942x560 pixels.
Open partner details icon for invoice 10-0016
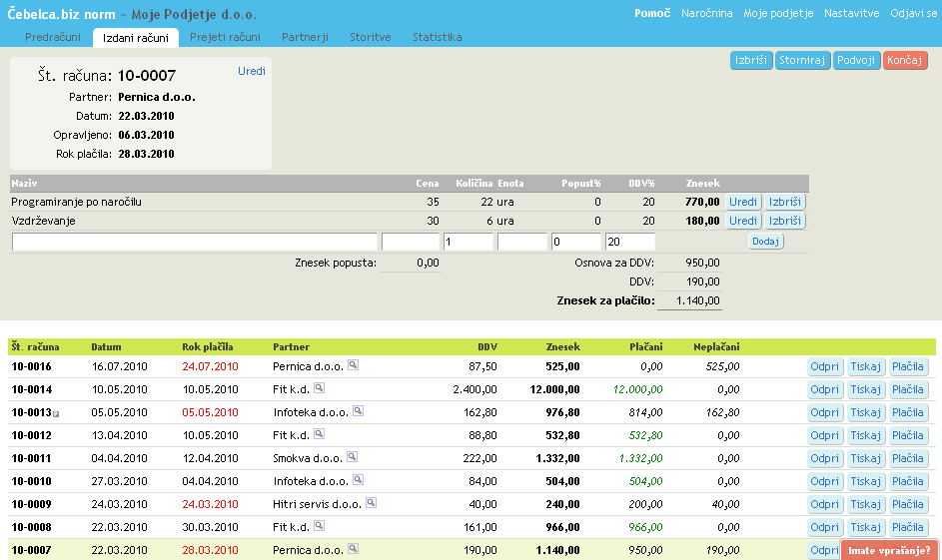[x=353, y=365]
